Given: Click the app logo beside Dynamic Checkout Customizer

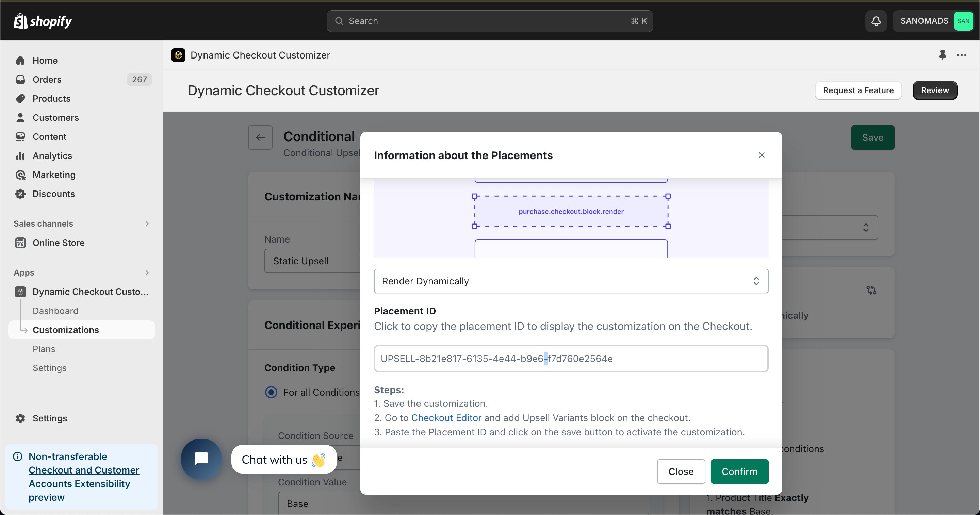Looking at the screenshot, I should [178, 55].
